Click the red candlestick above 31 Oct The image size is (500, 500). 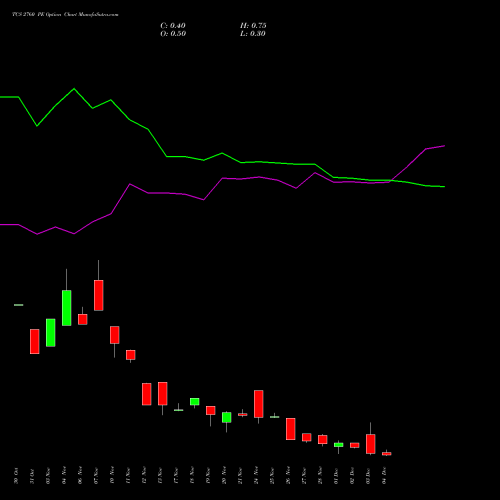click(35, 341)
